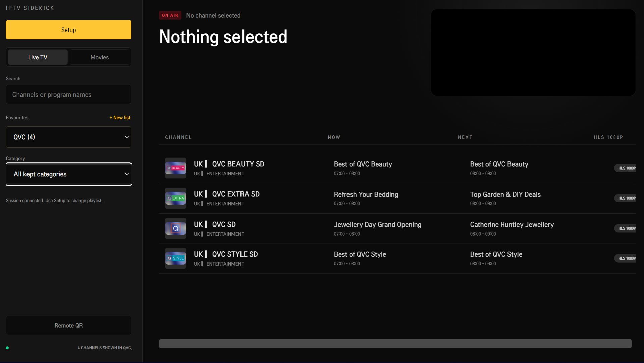Switch to the Movies tab
Image resolution: width=644 pixels, height=363 pixels.
pos(99,57)
